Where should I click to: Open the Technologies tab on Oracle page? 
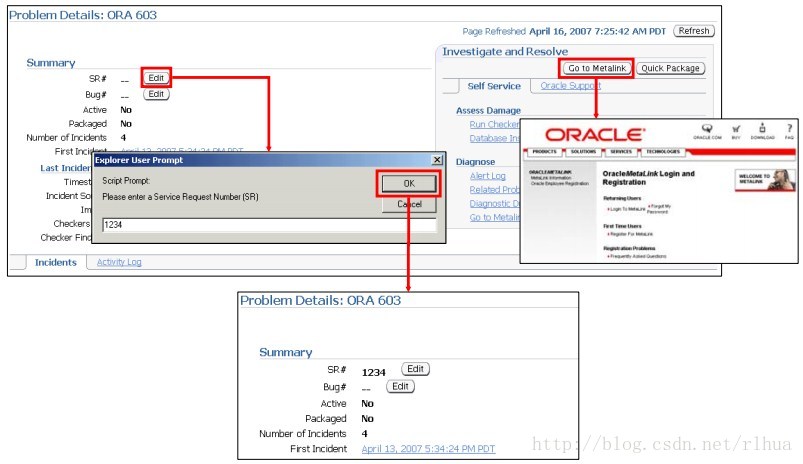coord(663,152)
